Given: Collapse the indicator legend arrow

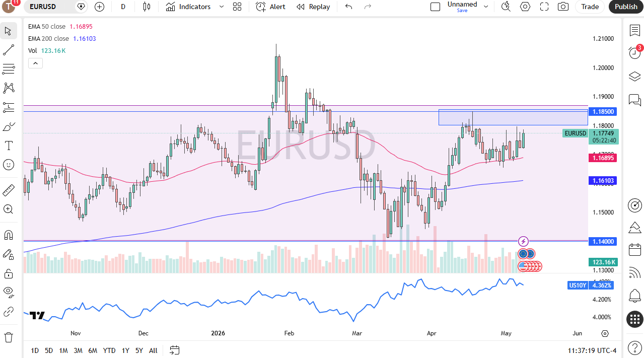Looking at the screenshot, I should [x=35, y=63].
